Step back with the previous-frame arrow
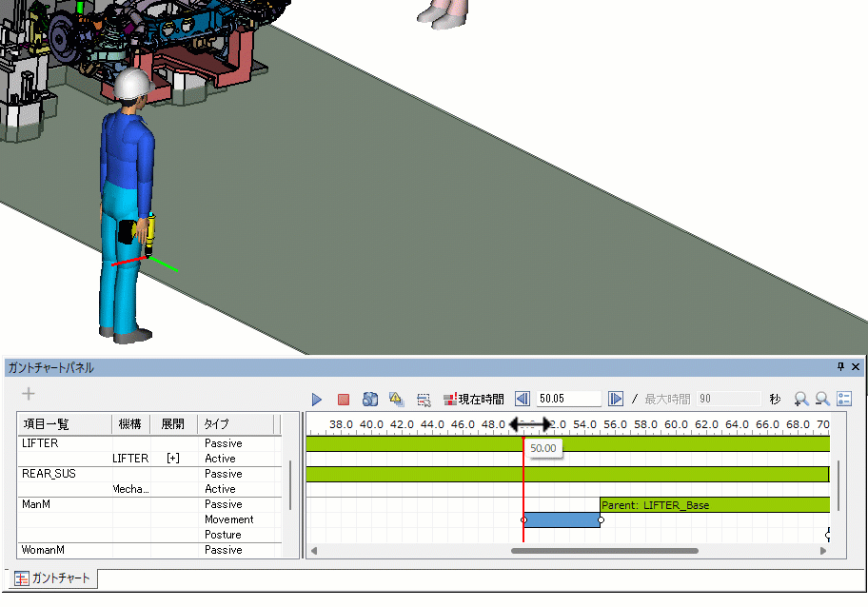The image size is (868, 607). [x=523, y=400]
